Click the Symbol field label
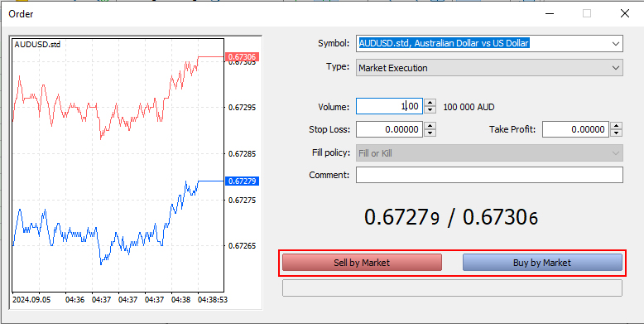Viewport: 644px width, 324px height. tap(334, 43)
